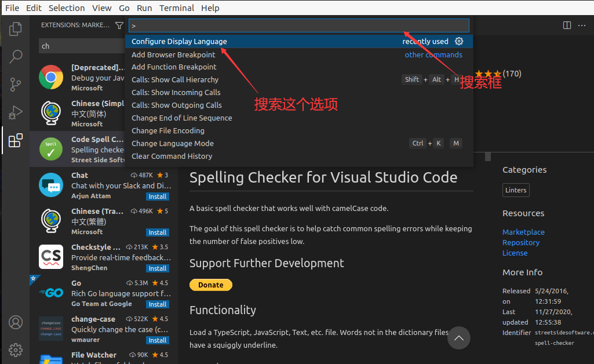The height and width of the screenshot is (364, 594).
Task: Choose Calls: Show Outgoing Calls command
Action: tap(299, 105)
